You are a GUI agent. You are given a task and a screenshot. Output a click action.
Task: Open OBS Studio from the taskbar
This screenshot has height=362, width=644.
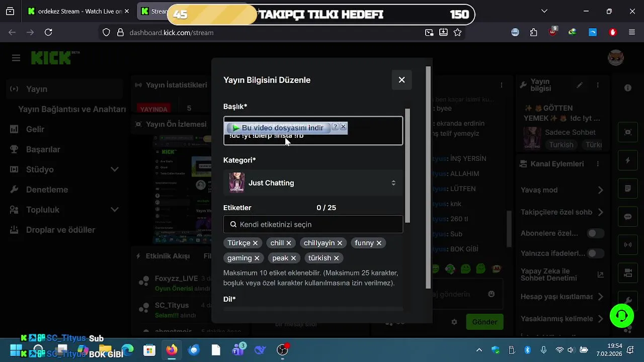283,350
